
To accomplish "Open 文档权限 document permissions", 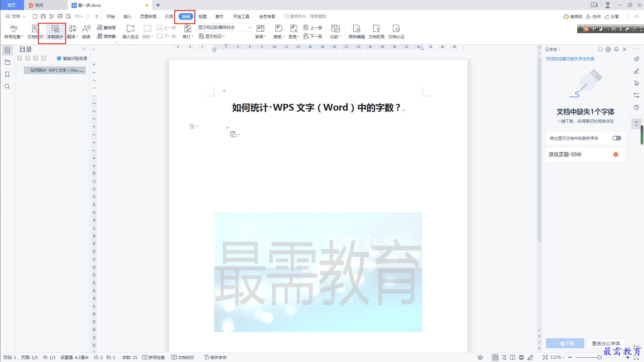I will click(x=376, y=32).
